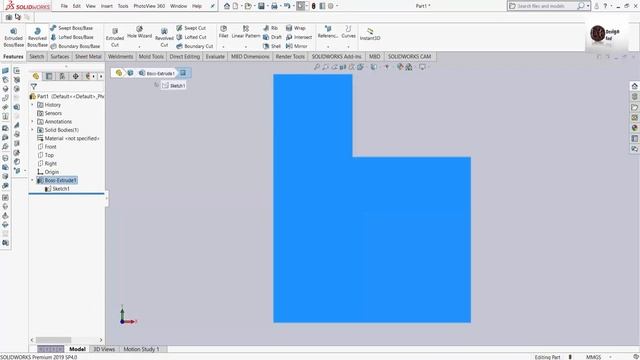The width and height of the screenshot is (640, 360).
Task: Open the Linear Pattern tool
Action: click(246, 32)
